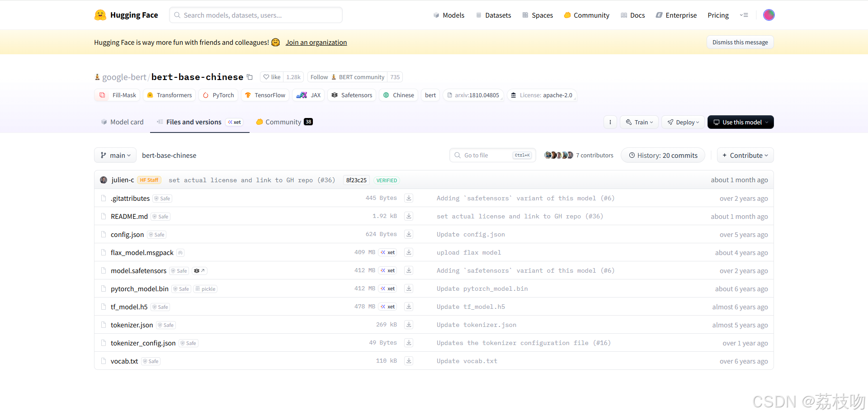Open Enterprise in top navigation

tap(676, 15)
